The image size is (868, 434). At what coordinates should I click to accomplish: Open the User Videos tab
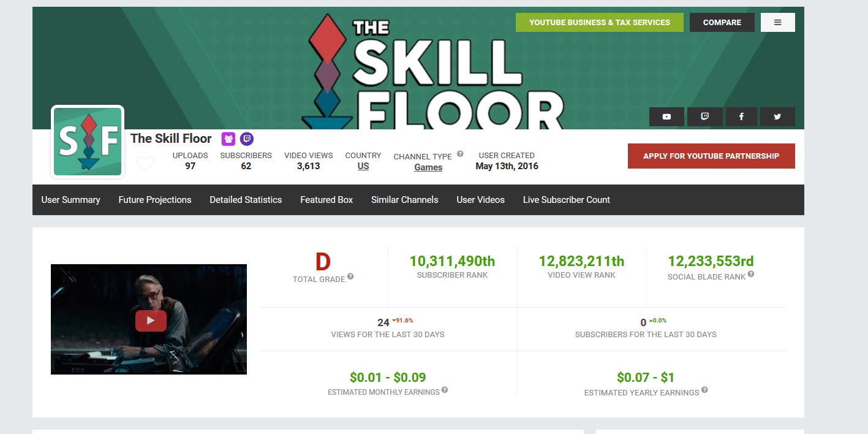click(x=481, y=200)
